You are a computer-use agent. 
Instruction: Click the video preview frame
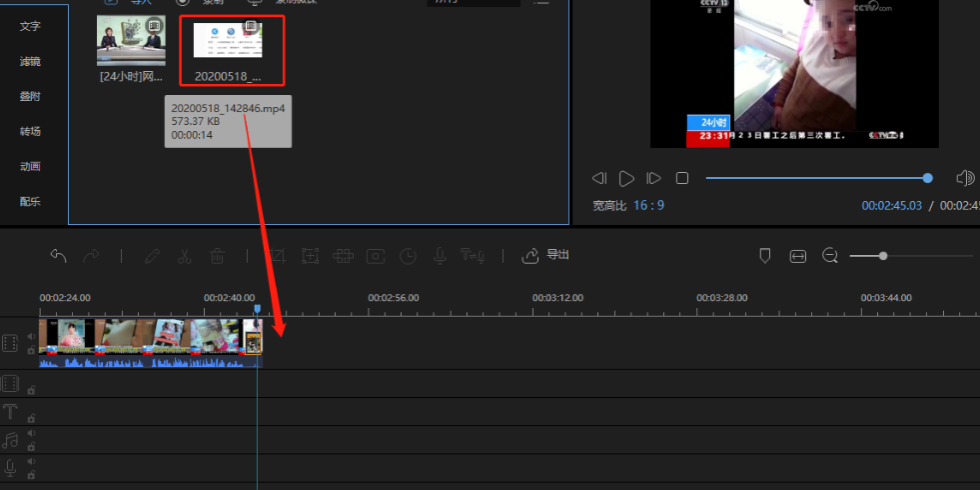click(794, 74)
